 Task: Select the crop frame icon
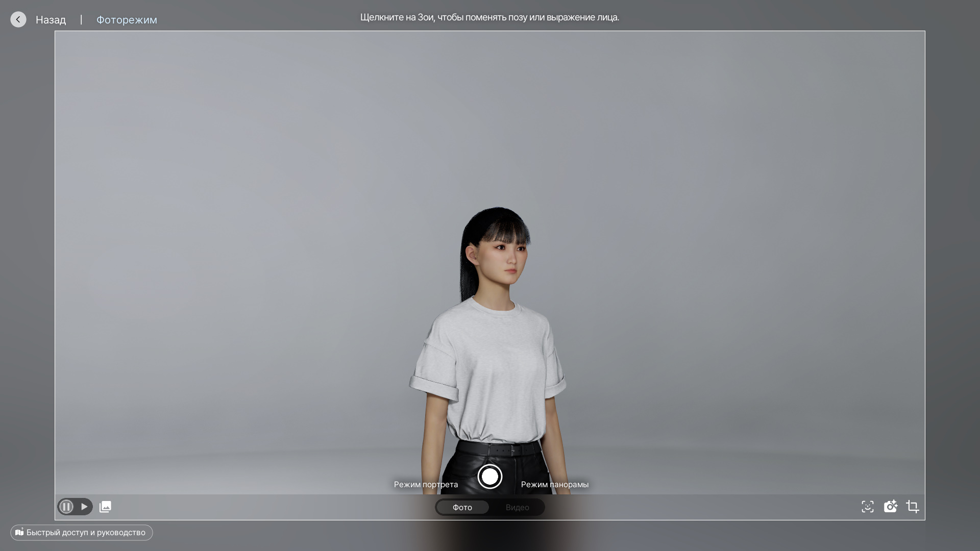coord(913,507)
